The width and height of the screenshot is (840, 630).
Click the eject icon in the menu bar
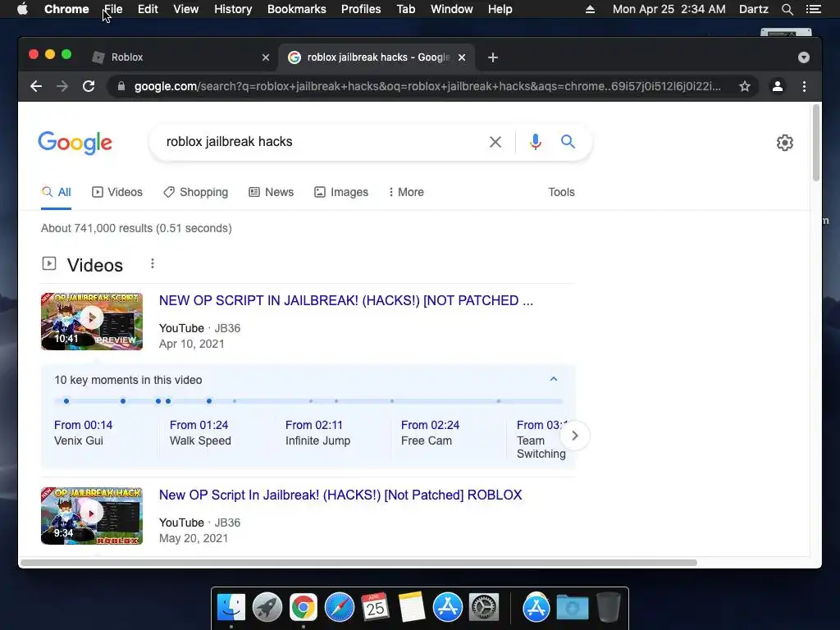click(x=590, y=9)
